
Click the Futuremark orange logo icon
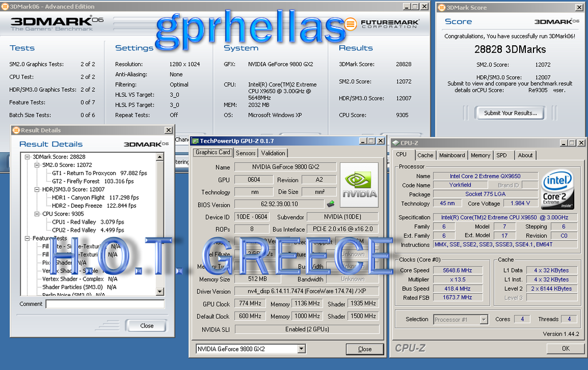350,24
